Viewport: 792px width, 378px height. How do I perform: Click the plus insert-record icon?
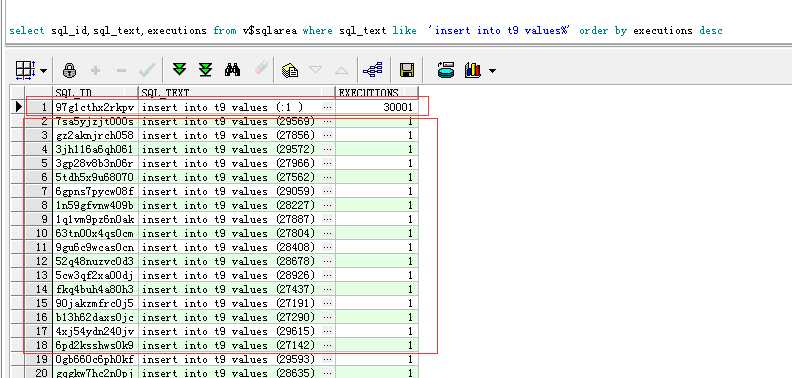tap(95, 70)
